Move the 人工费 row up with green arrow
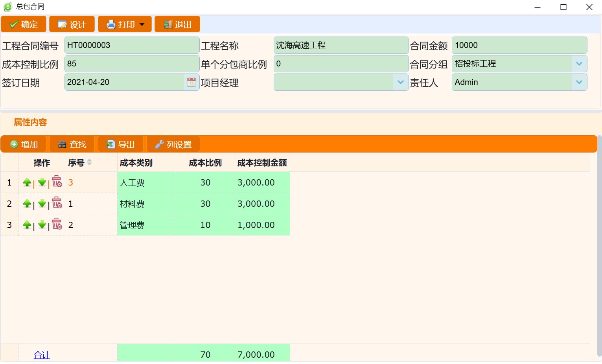602x364 pixels. (x=27, y=182)
